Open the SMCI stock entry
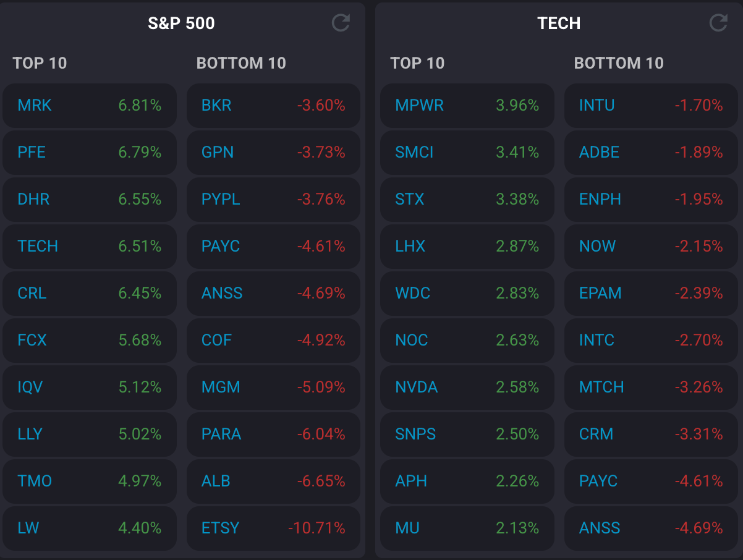This screenshot has height=560, width=743. [x=414, y=152]
